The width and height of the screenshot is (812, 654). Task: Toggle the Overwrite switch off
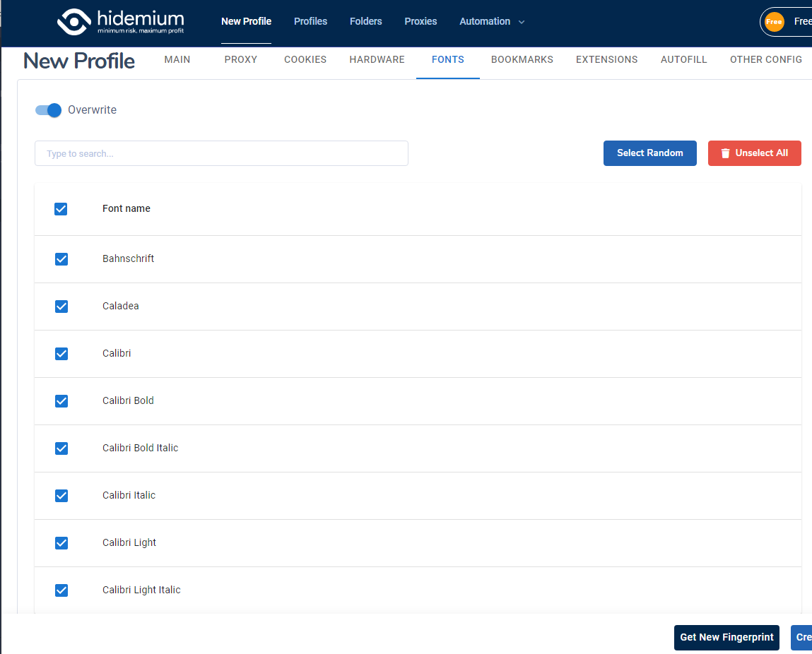pos(49,110)
